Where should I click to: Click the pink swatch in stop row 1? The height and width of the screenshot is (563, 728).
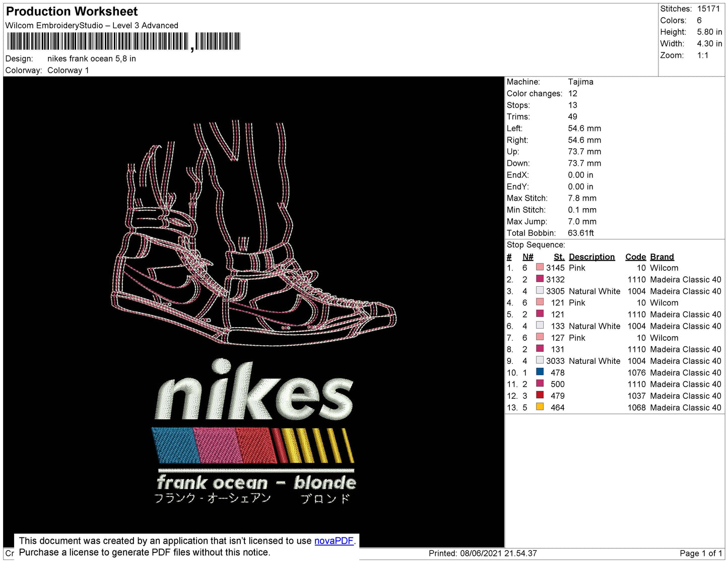[x=540, y=267]
